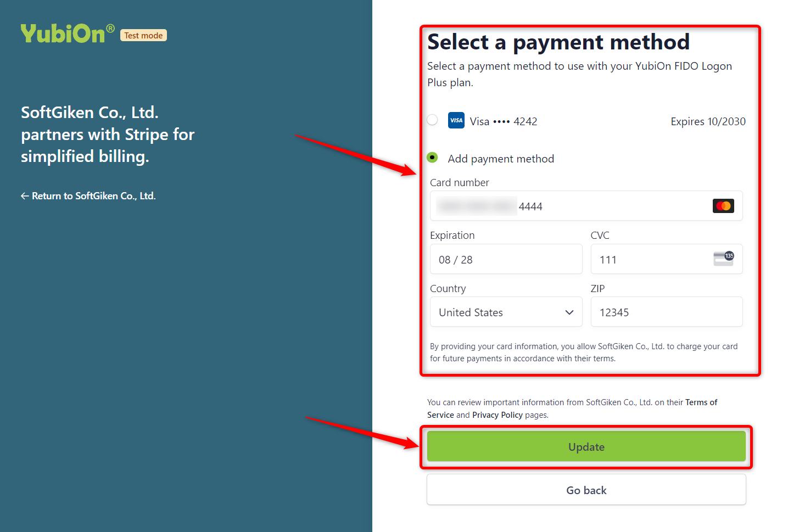The height and width of the screenshot is (532, 788).
Task: Click the Card number label
Action: click(x=460, y=182)
